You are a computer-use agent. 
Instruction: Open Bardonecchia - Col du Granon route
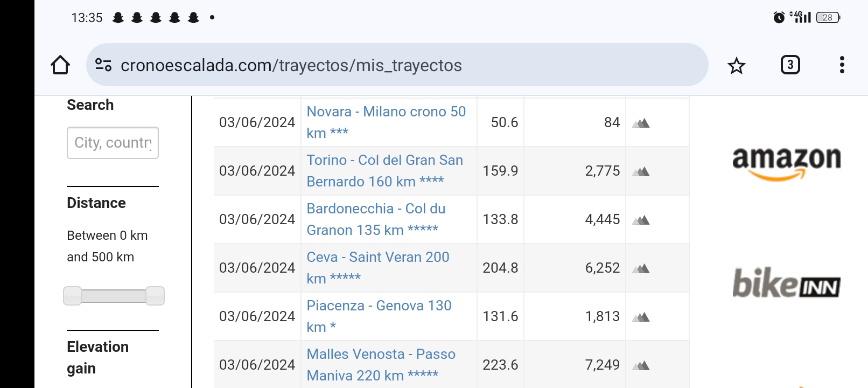pos(375,209)
